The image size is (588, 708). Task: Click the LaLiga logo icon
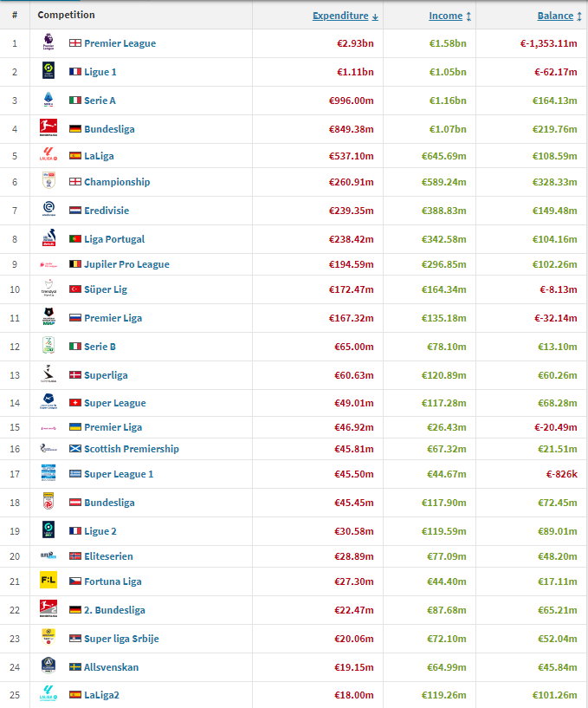click(48, 154)
